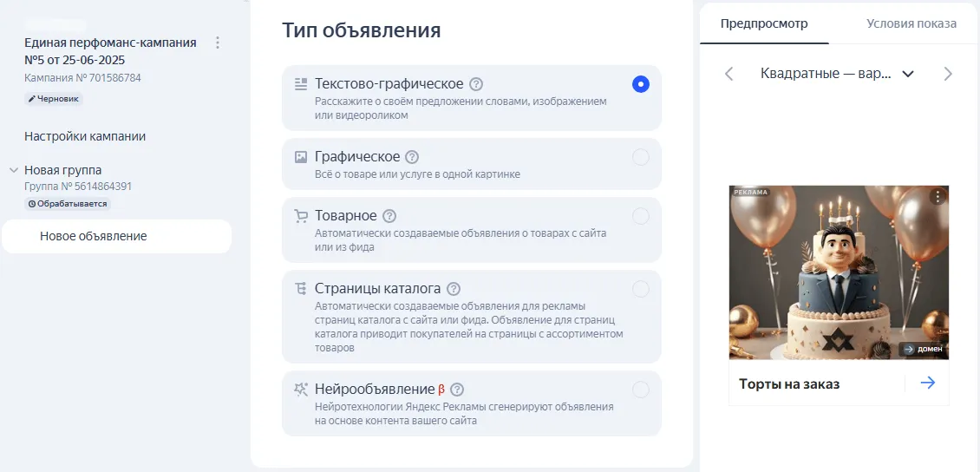Viewport: 980px width, 472px height.
Task: Open help tooltip for Текстово-графическое
Action: (x=476, y=84)
